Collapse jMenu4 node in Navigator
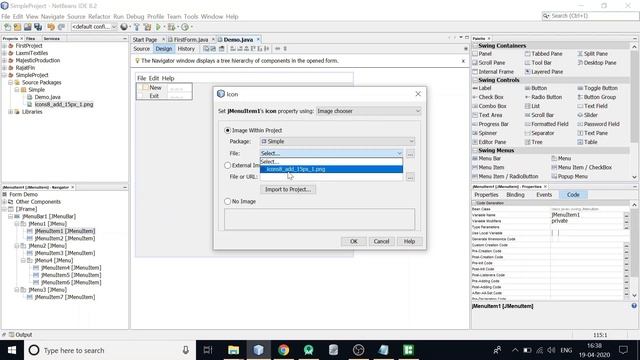Image resolution: width=640 pixels, height=360 pixels. point(23,260)
